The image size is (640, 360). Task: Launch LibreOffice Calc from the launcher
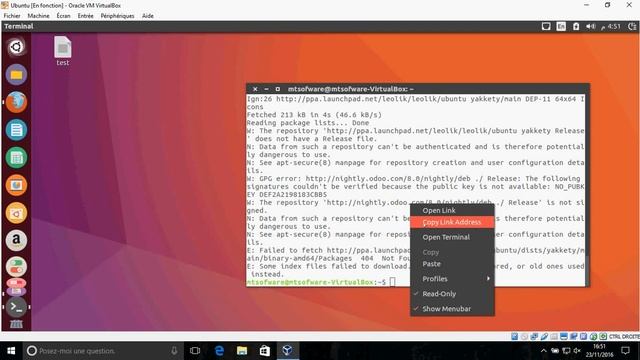point(16,158)
